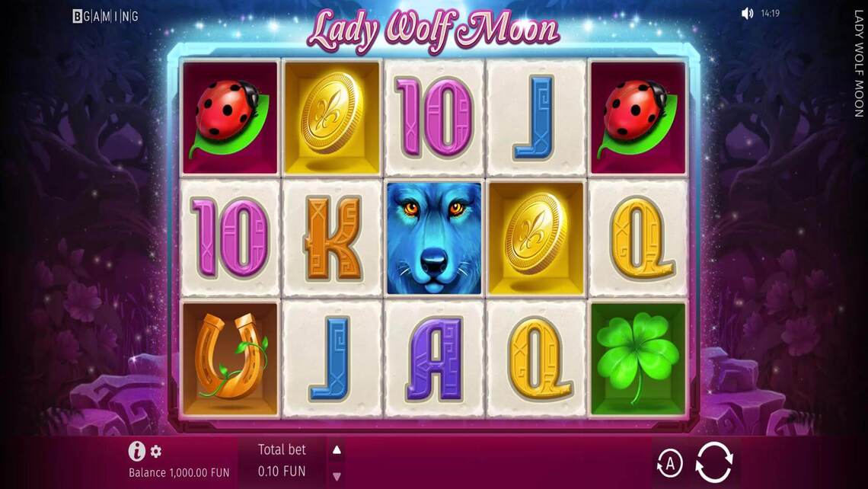
Task: Mute sound with the speaker icon
Action: 748,13
